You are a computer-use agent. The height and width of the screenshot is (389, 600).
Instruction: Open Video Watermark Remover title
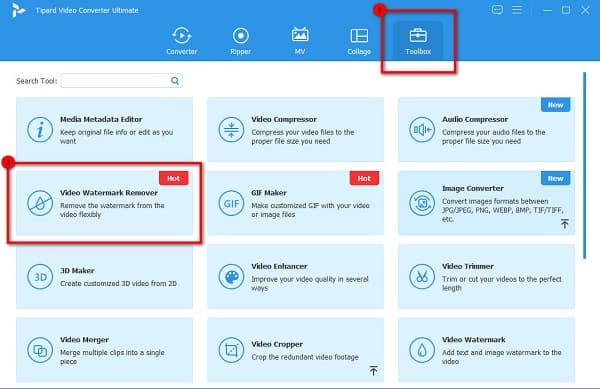(109, 193)
